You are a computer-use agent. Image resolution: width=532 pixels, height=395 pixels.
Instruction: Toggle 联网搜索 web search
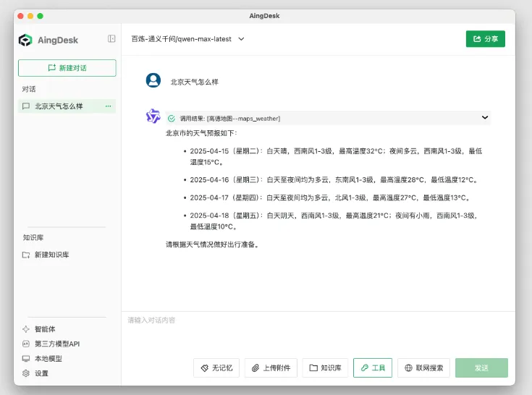coord(423,368)
